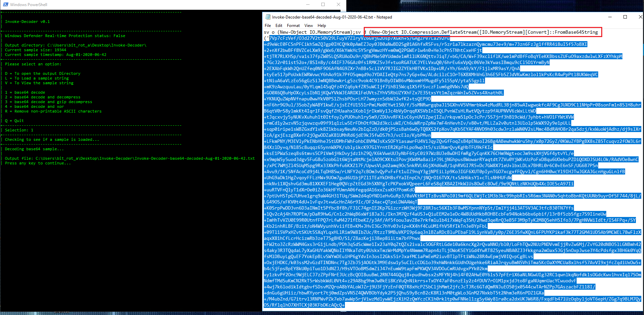The image size is (644, 315).
Task: Click Notepad line starting '+K0SrpPwDD3vn6D3aINmIt5PfbcBf8h'
Action: coord(419,208)
